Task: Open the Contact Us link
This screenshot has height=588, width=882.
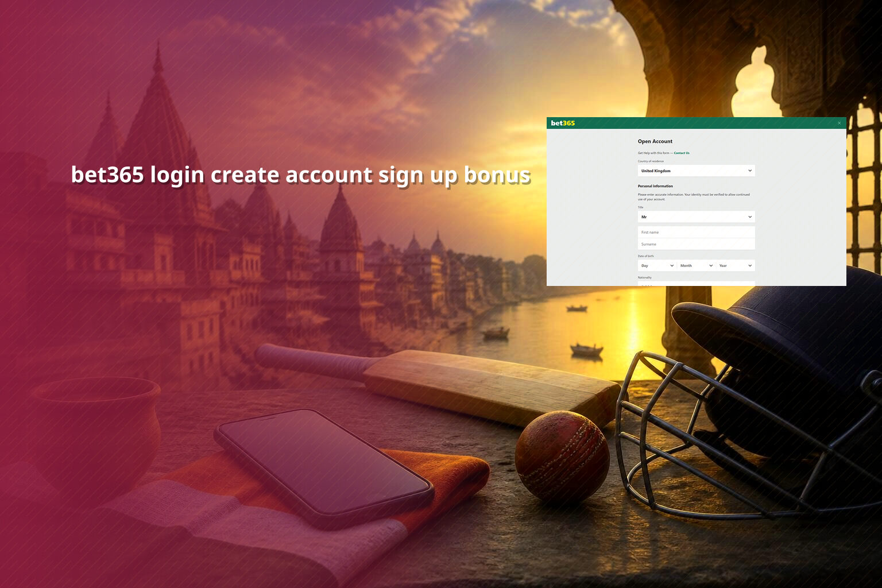Action: (x=682, y=153)
